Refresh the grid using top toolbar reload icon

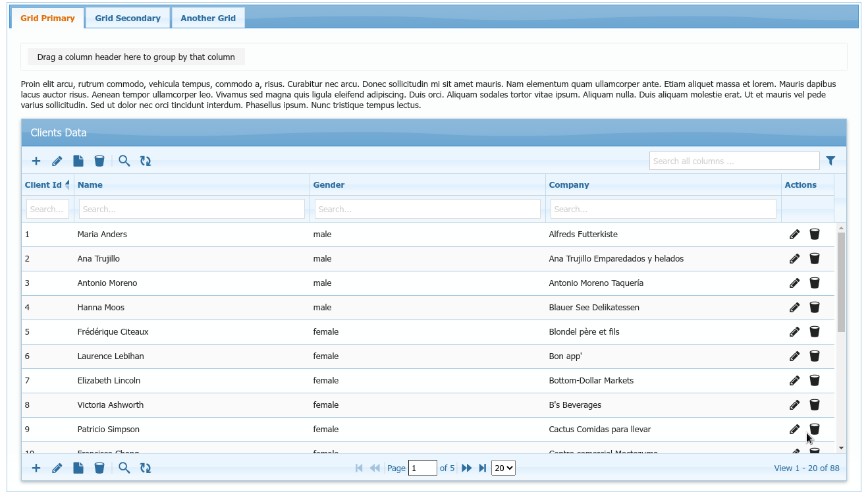tap(146, 161)
